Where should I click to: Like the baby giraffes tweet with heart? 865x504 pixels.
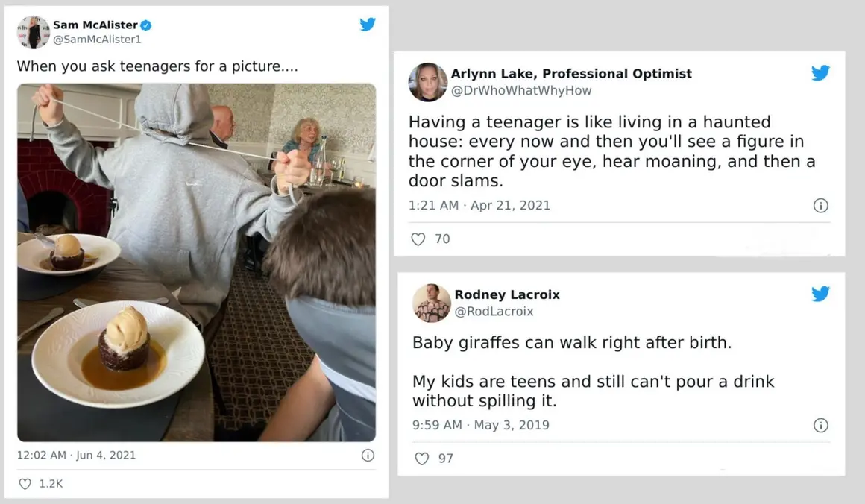coord(422,459)
